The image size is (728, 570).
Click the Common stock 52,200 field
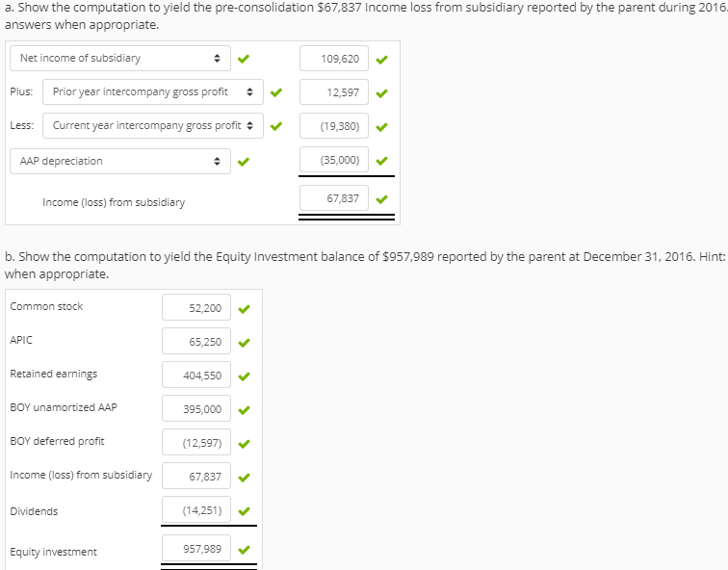pos(196,307)
